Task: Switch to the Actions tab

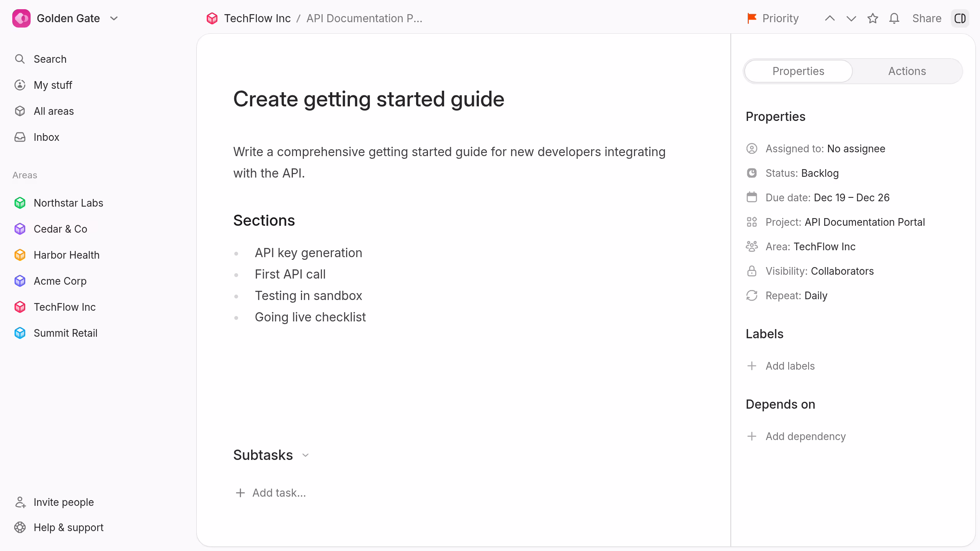Action: [x=907, y=71]
